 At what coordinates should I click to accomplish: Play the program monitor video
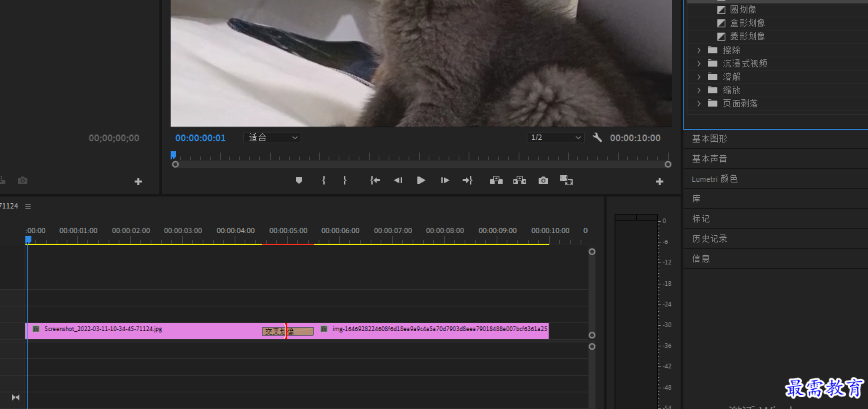click(x=421, y=181)
